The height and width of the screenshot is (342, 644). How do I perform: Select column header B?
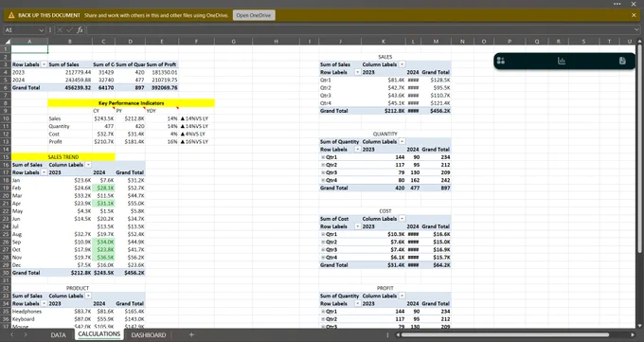click(70, 41)
